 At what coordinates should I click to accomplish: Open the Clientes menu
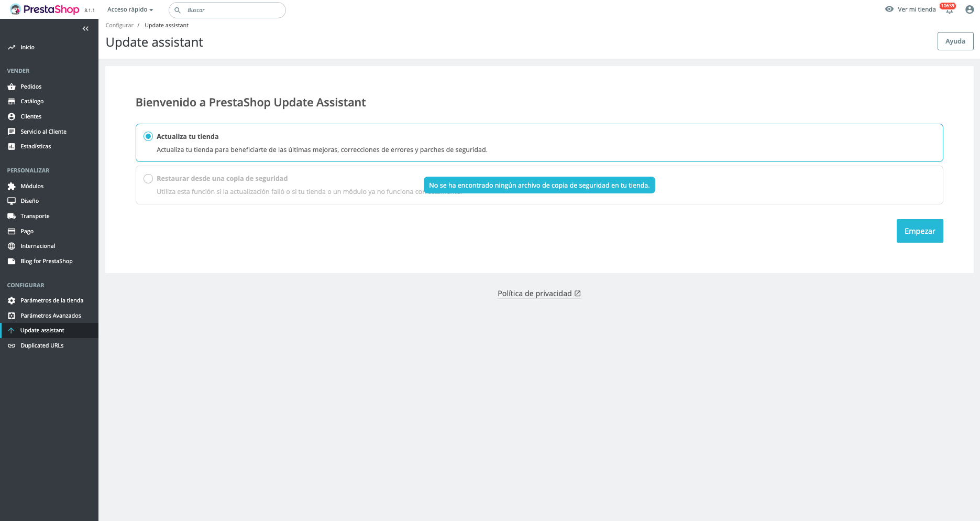pos(49,116)
